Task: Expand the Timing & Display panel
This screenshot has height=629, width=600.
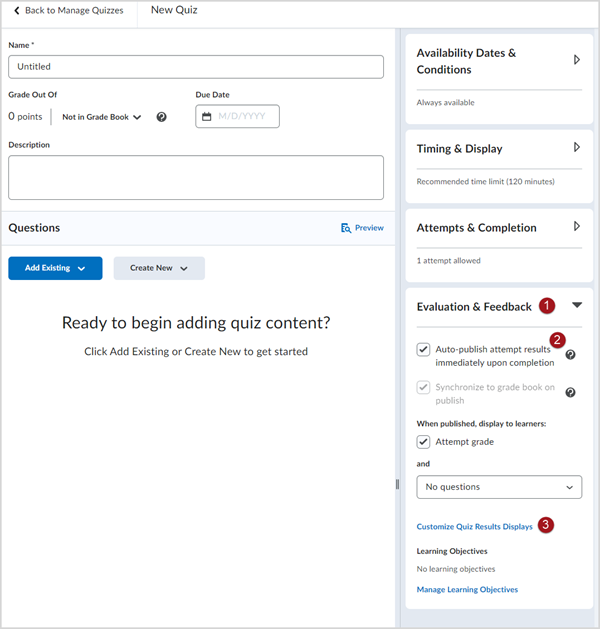Action: point(577,147)
